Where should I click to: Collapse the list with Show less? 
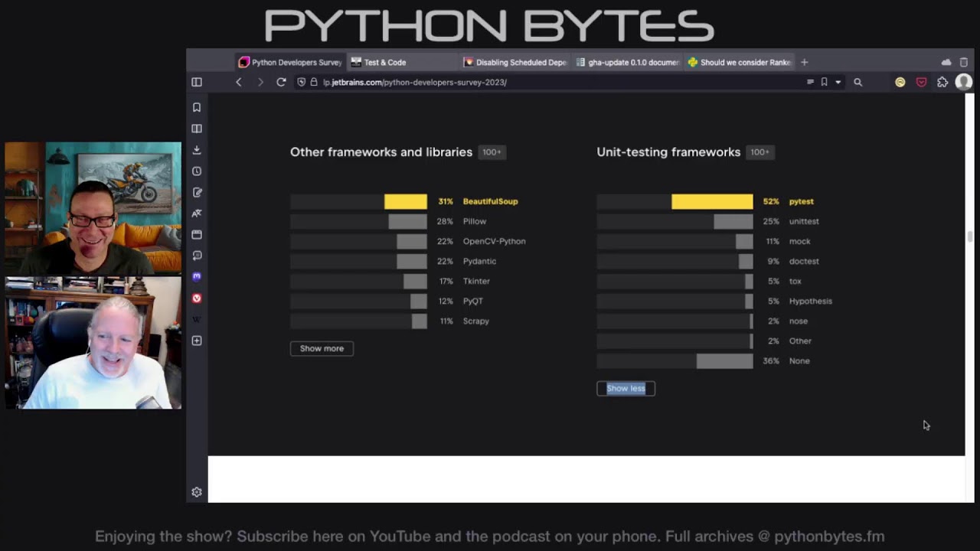click(626, 388)
